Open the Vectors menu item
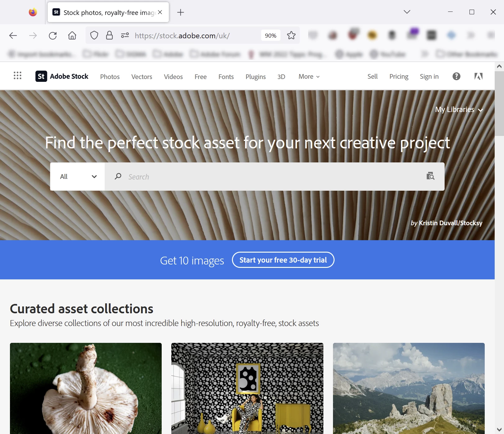This screenshot has width=504, height=434. coord(142,77)
